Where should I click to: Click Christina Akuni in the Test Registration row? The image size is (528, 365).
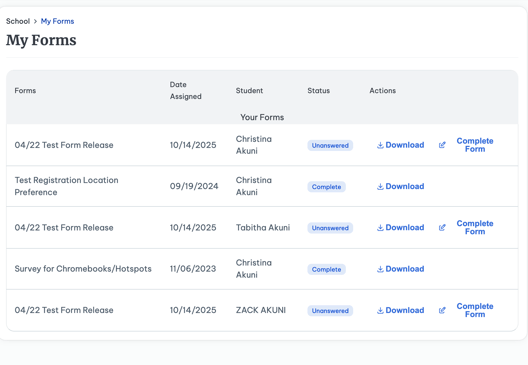(x=254, y=186)
